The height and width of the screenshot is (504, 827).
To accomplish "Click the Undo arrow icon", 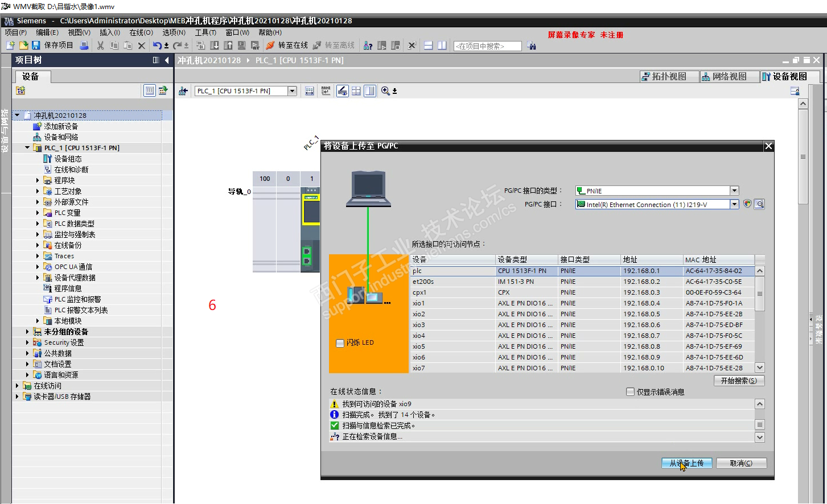I will click(157, 46).
